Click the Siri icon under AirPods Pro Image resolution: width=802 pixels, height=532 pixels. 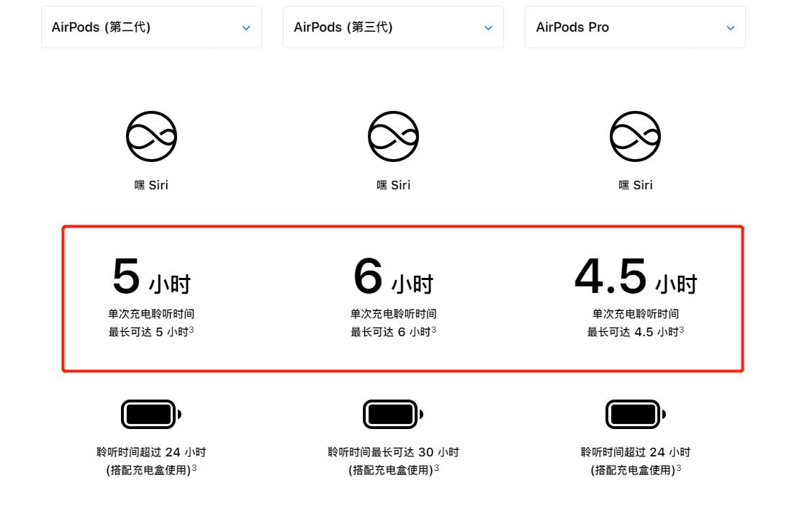tap(635, 136)
